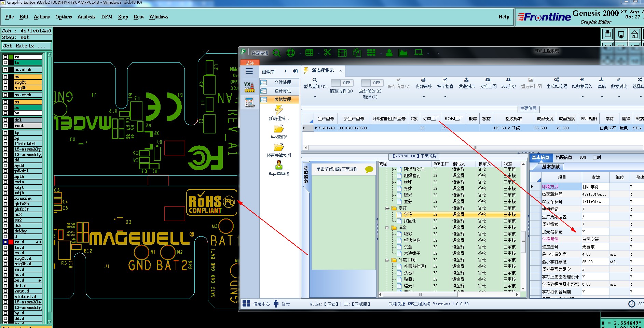
Task: Click the calculator icon in sidebar
Action: (x=250, y=102)
